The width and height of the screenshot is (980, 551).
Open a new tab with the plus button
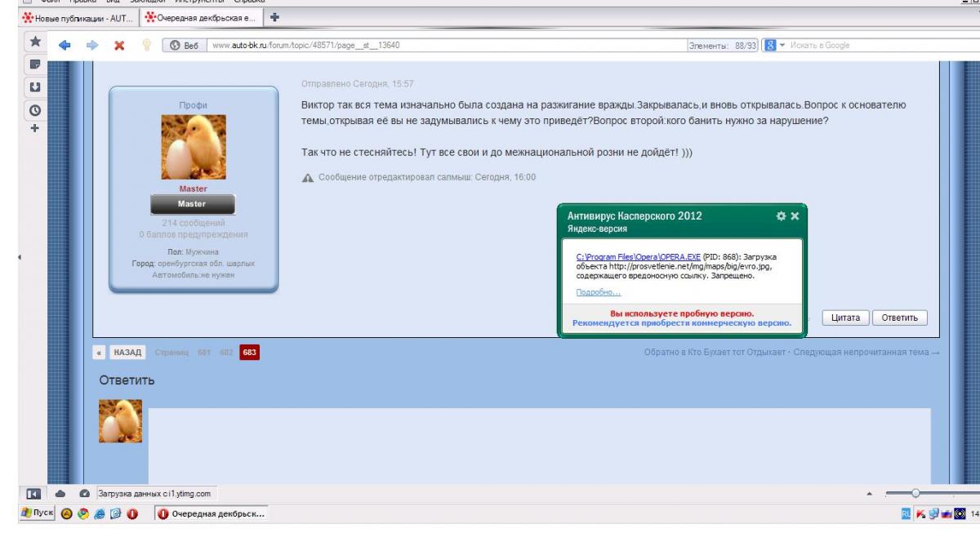(x=274, y=16)
